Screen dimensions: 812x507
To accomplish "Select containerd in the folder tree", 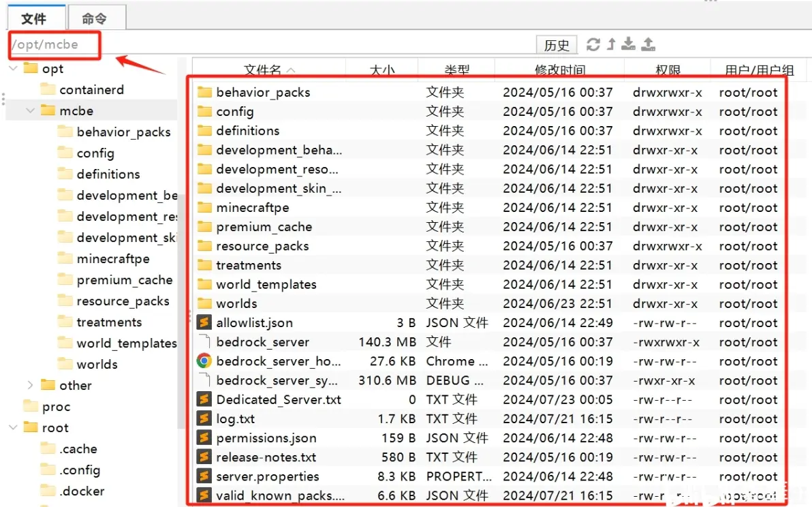I will pos(92,89).
